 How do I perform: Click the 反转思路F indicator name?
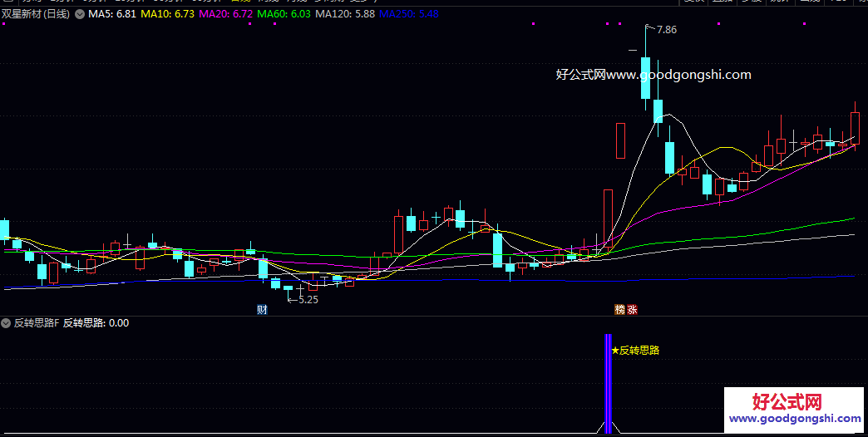tap(37, 323)
